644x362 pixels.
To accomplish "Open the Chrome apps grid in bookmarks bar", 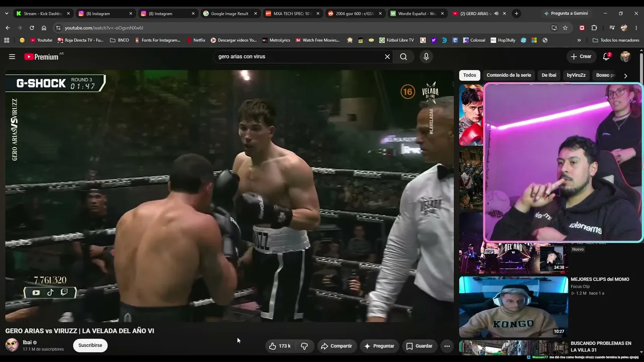I will click(x=7, y=40).
